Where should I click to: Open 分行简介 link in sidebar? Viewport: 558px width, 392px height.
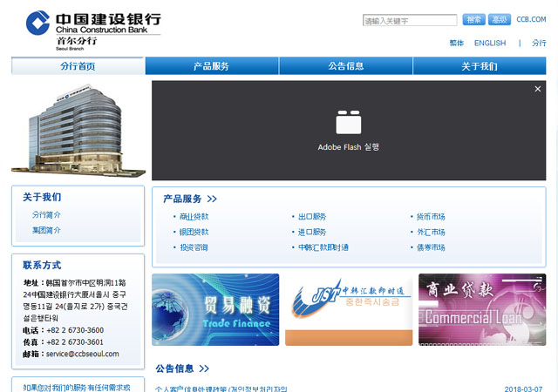(x=47, y=214)
